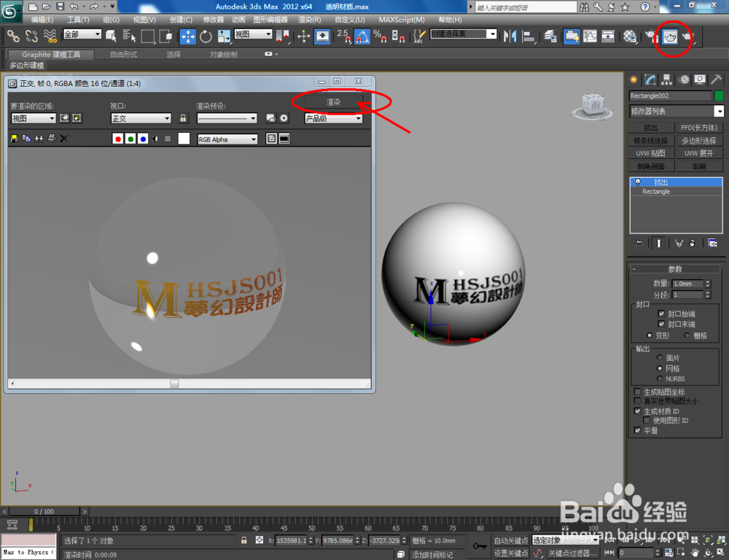Open 要渲染的区域 dropdown showing 视图
The width and height of the screenshot is (729, 560).
[33, 119]
